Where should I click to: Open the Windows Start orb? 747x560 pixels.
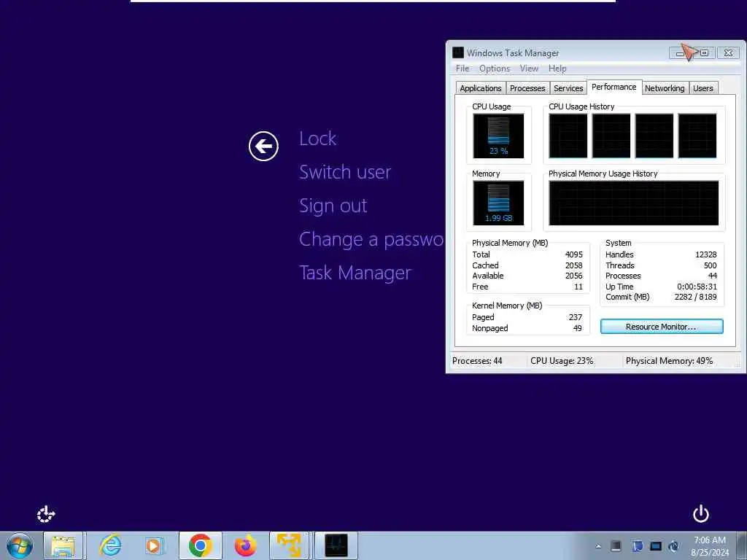(20, 545)
